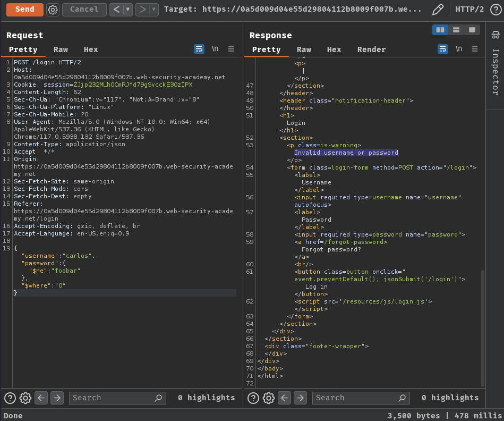
Task: Click the "$where":"0" line
Action: click(44, 285)
